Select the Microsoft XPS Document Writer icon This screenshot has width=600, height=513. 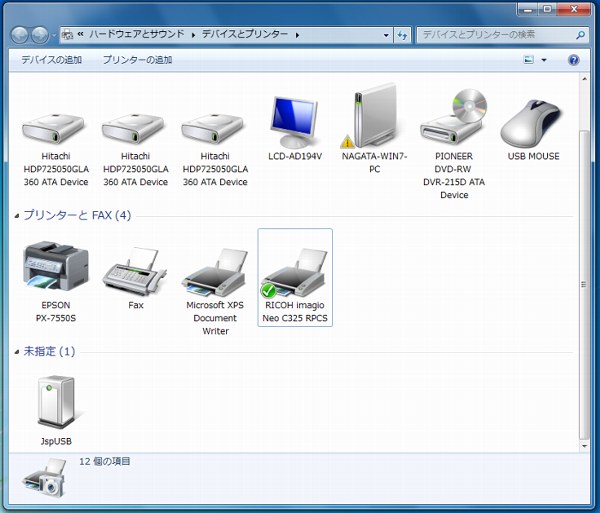point(215,272)
